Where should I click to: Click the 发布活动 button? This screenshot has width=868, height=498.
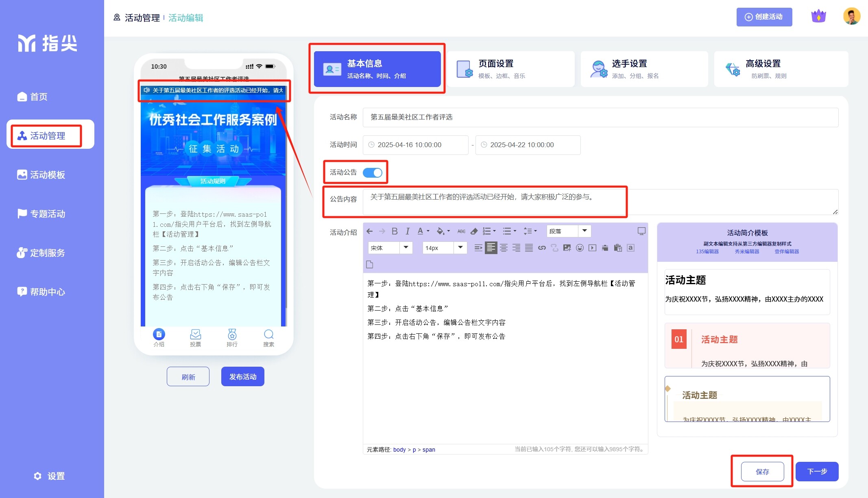243,377
